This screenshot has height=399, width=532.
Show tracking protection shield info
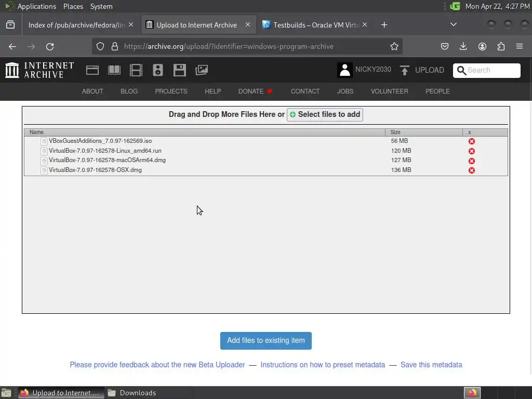click(x=100, y=46)
